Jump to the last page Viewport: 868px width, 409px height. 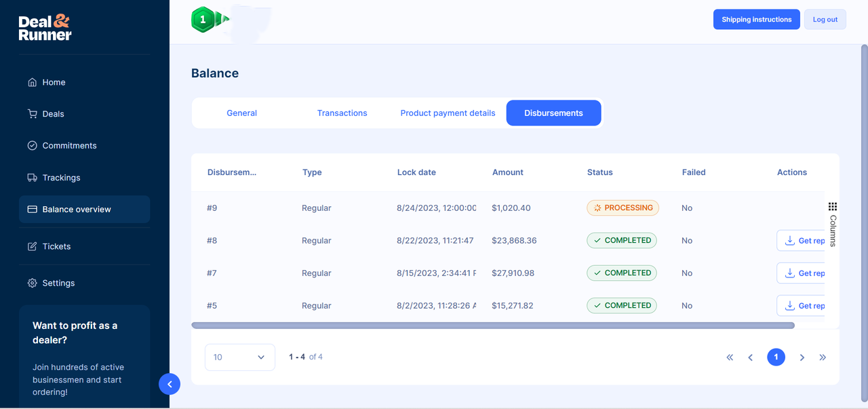tap(823, 357)
